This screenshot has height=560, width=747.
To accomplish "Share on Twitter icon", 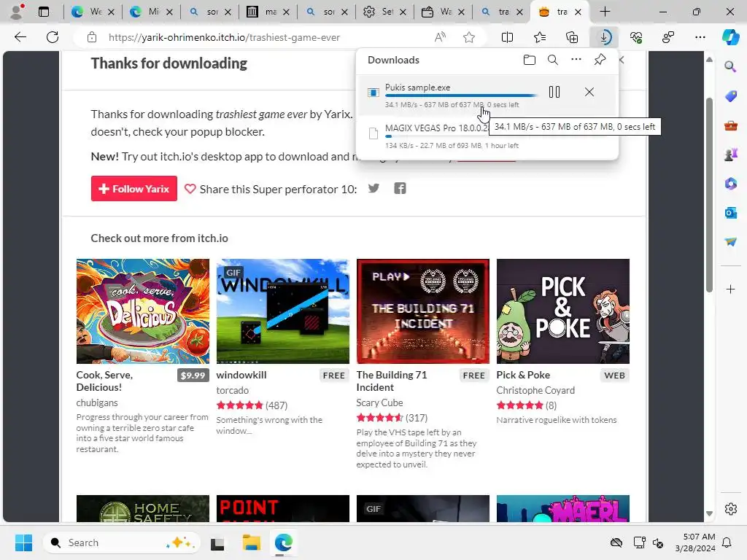I will pos(374,189).
